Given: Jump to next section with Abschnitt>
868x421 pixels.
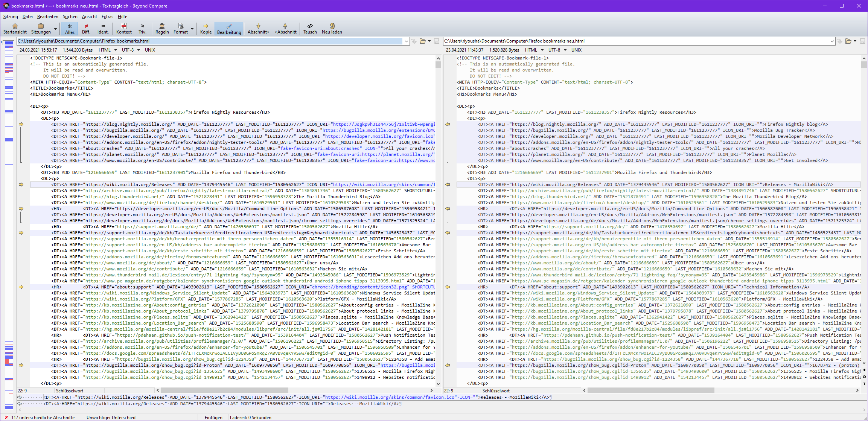Looking at the screenshot, I should click(258, 28).
